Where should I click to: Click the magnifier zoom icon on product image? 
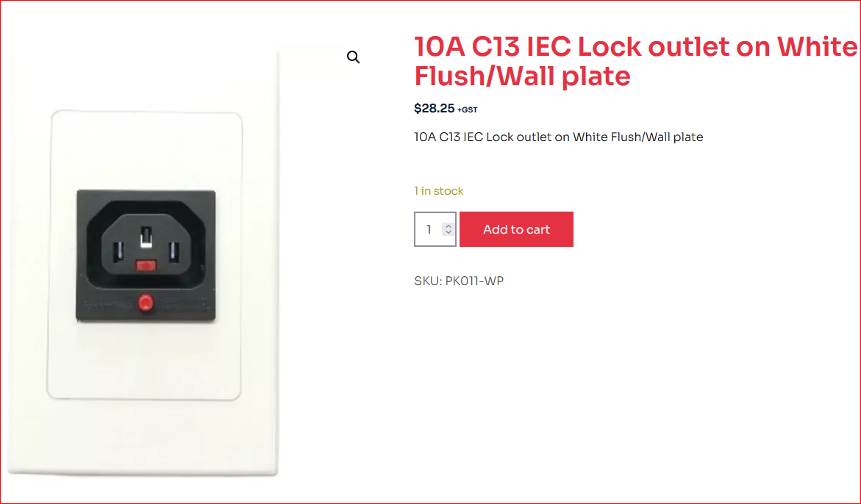click(x=353, y=57)
